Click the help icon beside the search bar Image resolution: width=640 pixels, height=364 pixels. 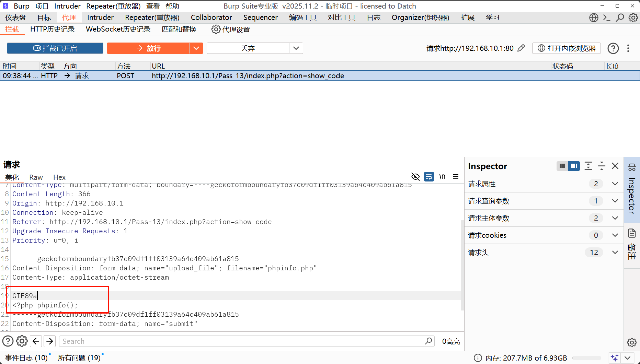8,341
